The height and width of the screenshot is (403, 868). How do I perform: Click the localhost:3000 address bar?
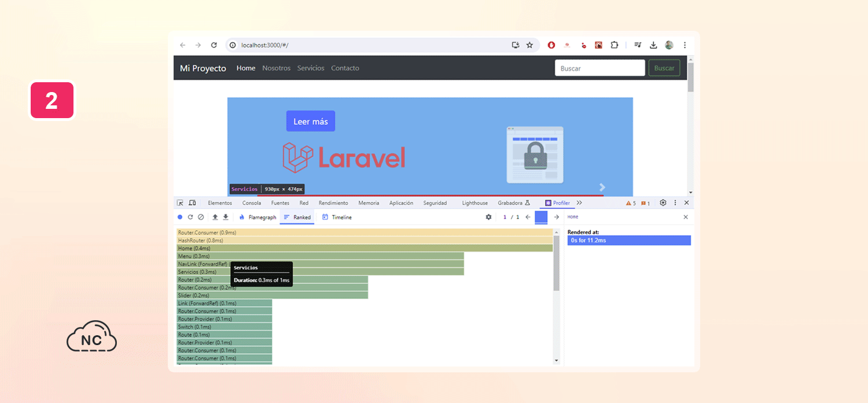[x=370, y=45]
